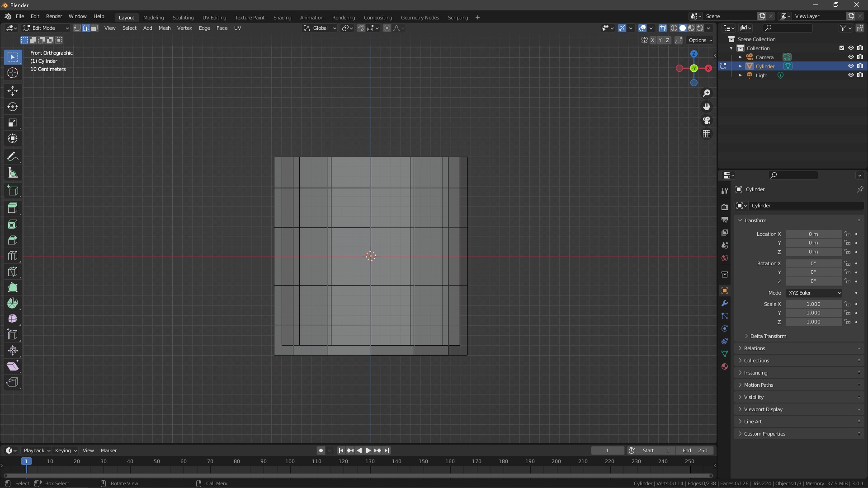The height and width of the screenshot is (488, 868).
Task: Activate the Rotate tool
Action: click(13, 107)
